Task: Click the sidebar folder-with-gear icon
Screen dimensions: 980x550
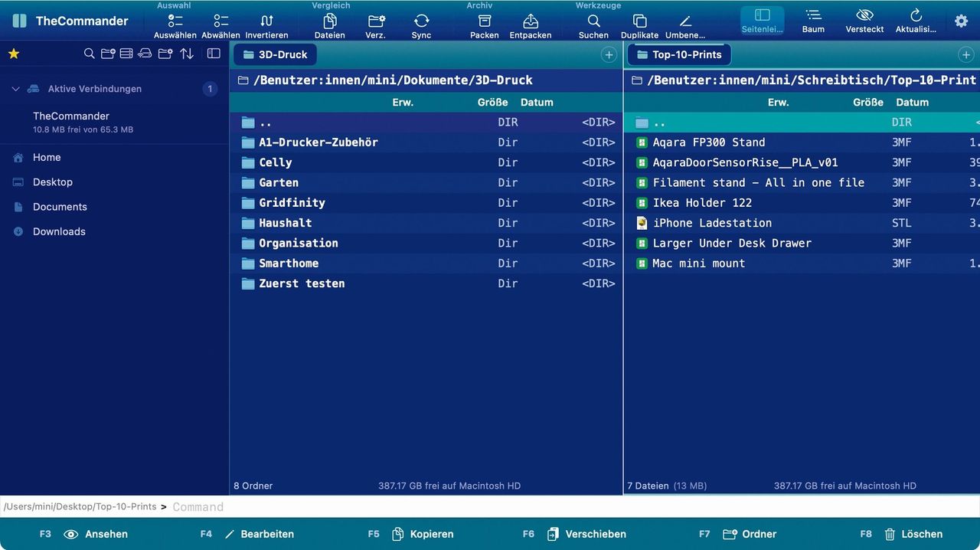Action: click(x=165, y=54)
